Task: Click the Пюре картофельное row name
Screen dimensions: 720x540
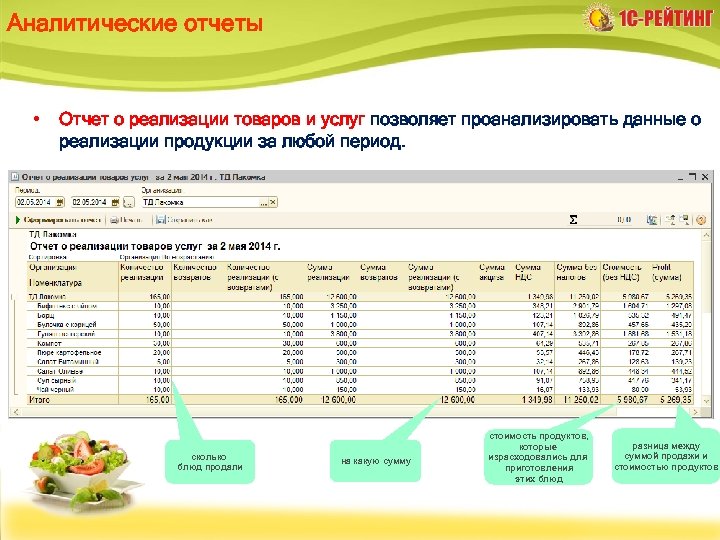Action: [x=69, y=353]
